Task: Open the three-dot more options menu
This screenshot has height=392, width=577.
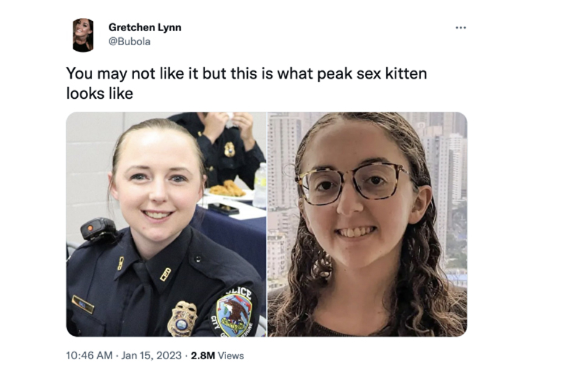Action: tap(461, 27)
